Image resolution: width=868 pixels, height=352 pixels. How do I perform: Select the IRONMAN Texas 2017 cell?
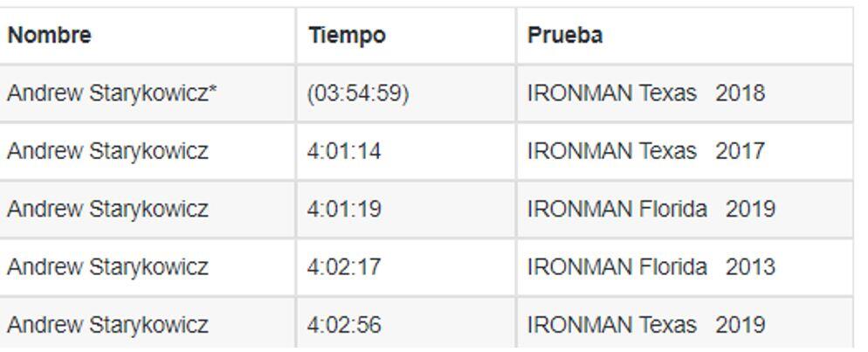[685, 152]
